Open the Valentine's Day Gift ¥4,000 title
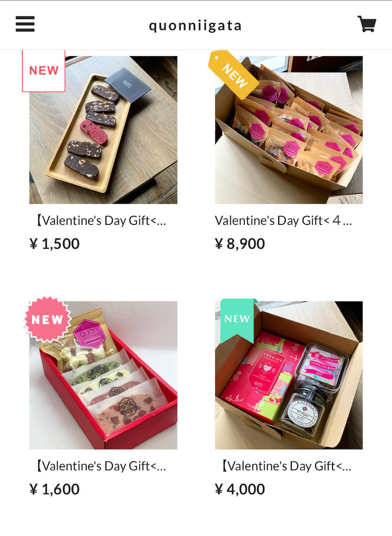This screenshot has height=536, width=392. 286,466
